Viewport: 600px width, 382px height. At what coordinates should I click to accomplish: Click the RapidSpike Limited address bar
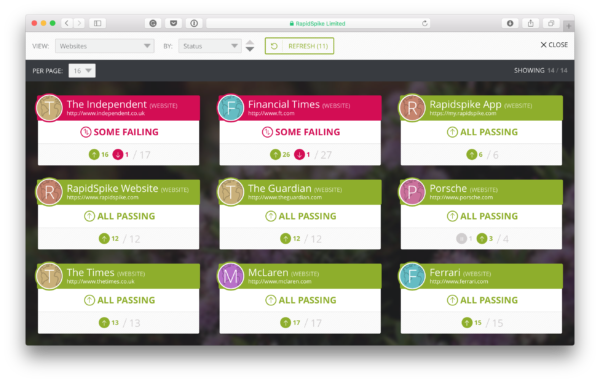(318, 23)
